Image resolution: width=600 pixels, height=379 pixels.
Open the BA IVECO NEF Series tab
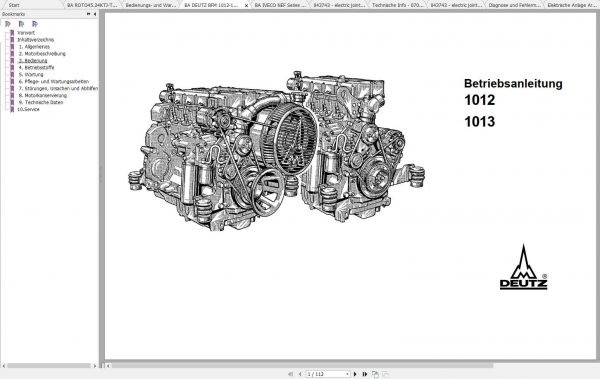click(280, 5)
